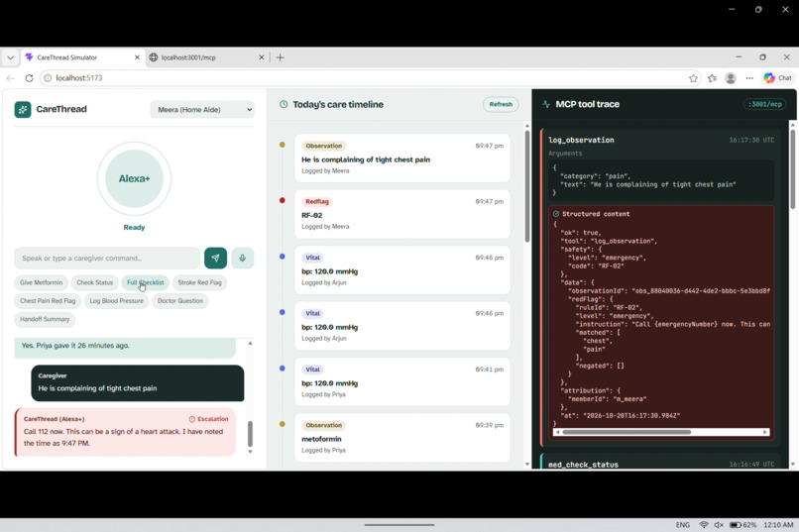Screen dimensions: 799x532
Task: Send the caregiver command with paper-plane button
Action: click(x=215, y=259)
